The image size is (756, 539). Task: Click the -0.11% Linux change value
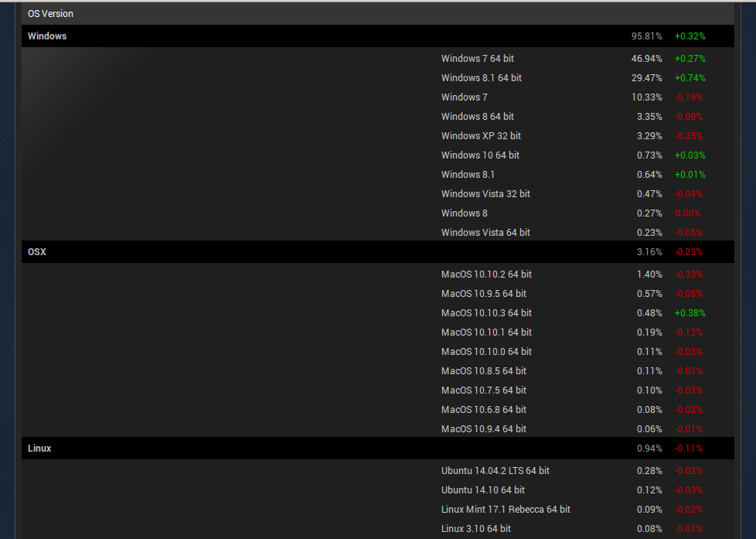pyautogui.click(x=689, y=449)
